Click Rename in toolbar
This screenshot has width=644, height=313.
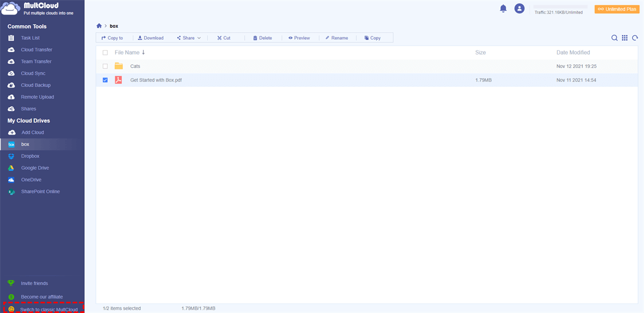[336, 38]
